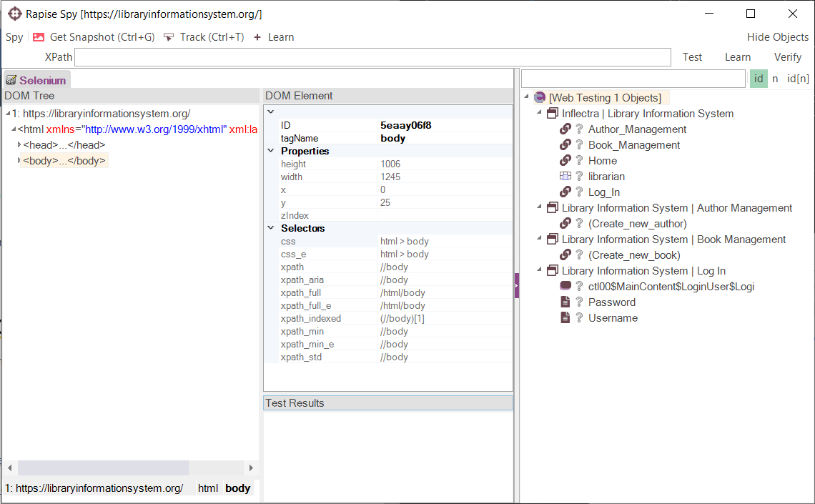Screen dimensions: 815x504
Task: Click the Rapise Spy crosshair app icon
Action: coord(14,14)
